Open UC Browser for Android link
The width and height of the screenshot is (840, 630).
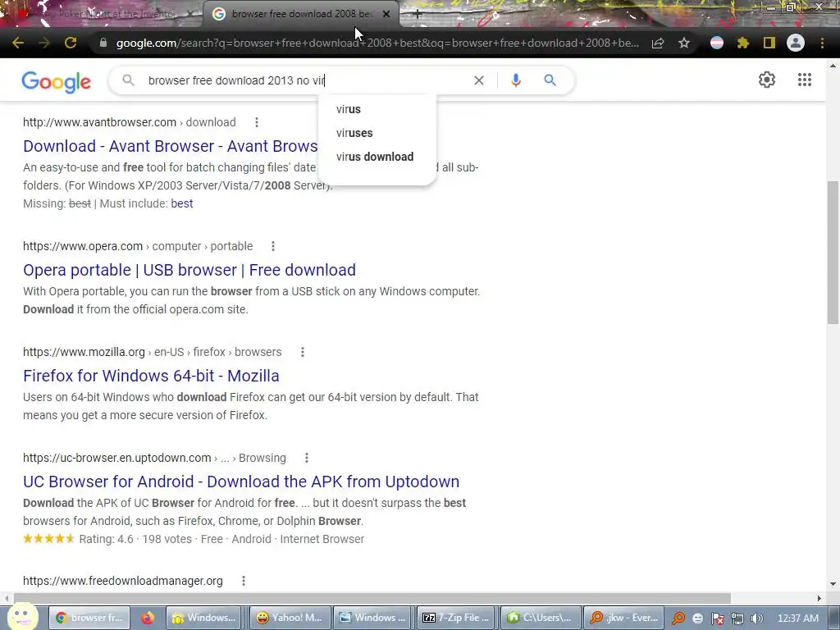pos(241,482)
